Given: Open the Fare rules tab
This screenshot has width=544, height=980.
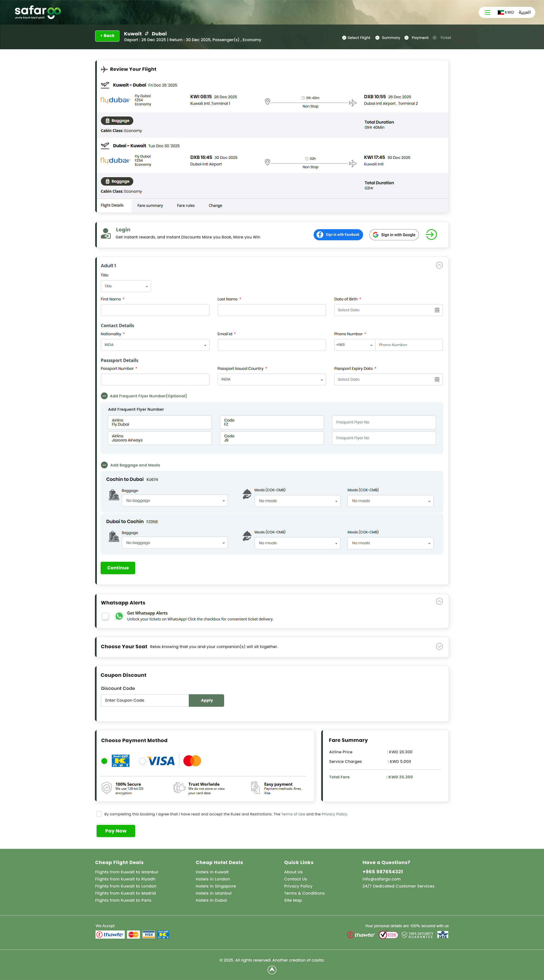Looking at the screenshot, I should (x=186, y=205).
